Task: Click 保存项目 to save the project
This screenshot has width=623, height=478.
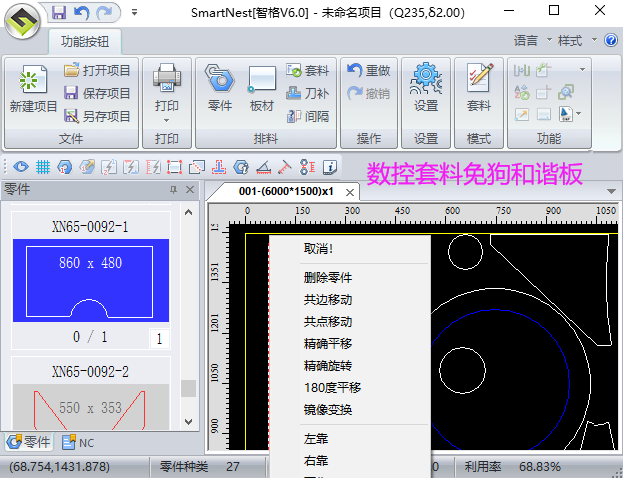Action: coord(97,93)
